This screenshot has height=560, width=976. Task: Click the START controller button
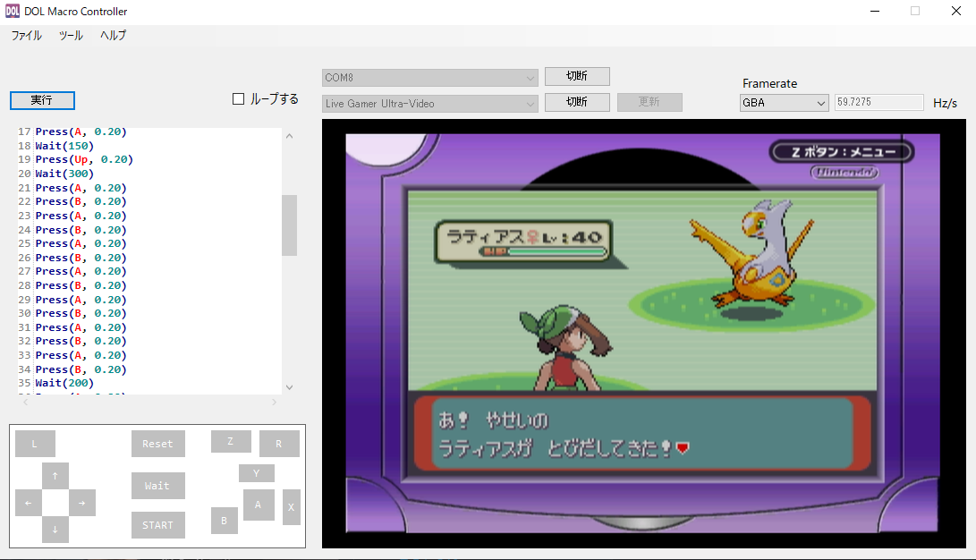[158, 525]
